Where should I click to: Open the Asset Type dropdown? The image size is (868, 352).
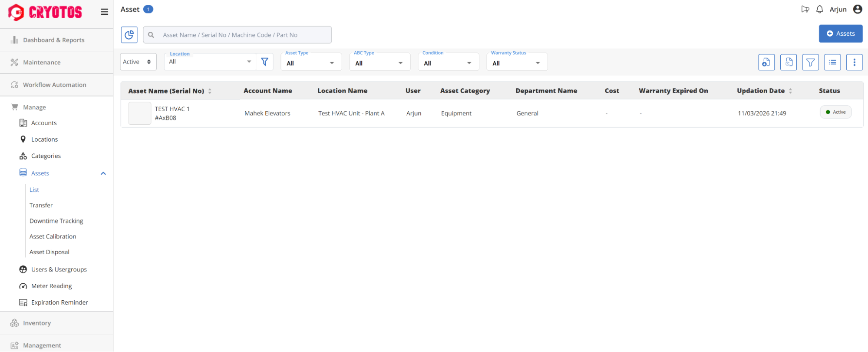[311, 63]
